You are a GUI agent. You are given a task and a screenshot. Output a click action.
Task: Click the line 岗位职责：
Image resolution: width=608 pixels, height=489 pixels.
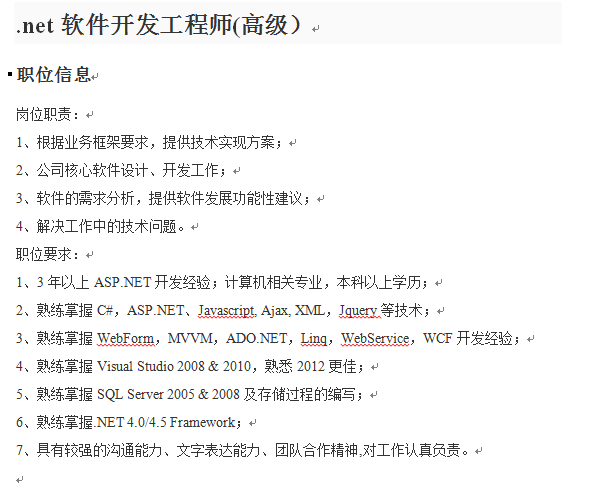point(48,115)
